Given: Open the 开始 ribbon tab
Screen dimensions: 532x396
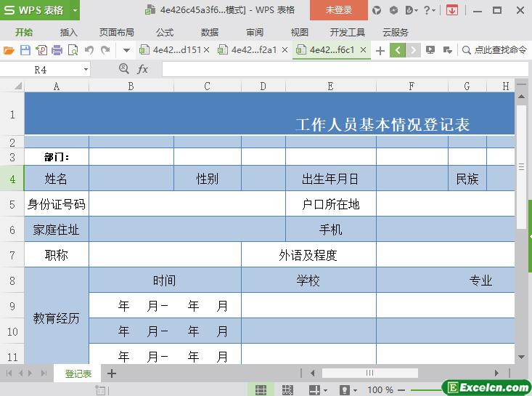Looking at the screenshot, I should [x=24, y=32].
